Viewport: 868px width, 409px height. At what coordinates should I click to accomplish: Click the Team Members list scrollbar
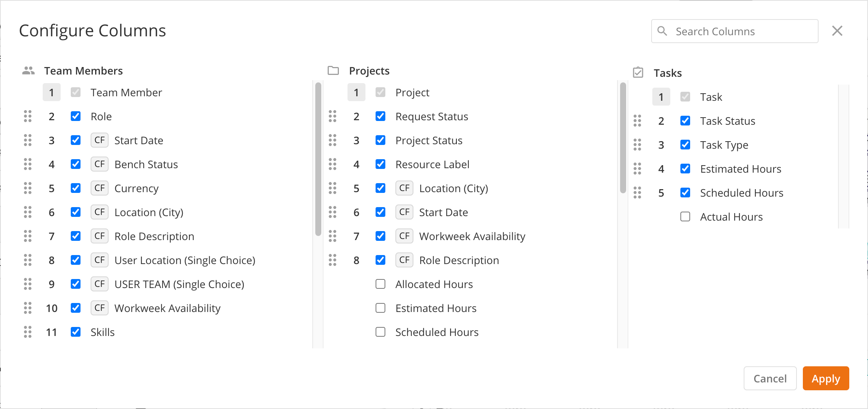[x=318, y=159]
